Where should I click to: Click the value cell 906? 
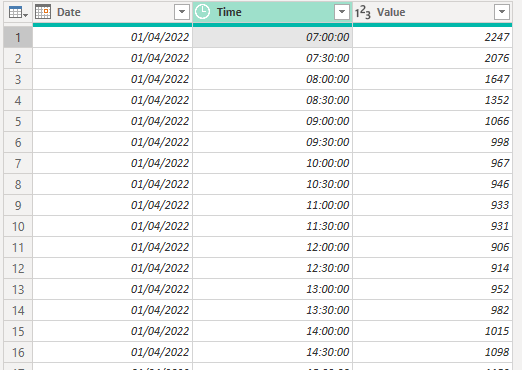click(x=432, y=247)
